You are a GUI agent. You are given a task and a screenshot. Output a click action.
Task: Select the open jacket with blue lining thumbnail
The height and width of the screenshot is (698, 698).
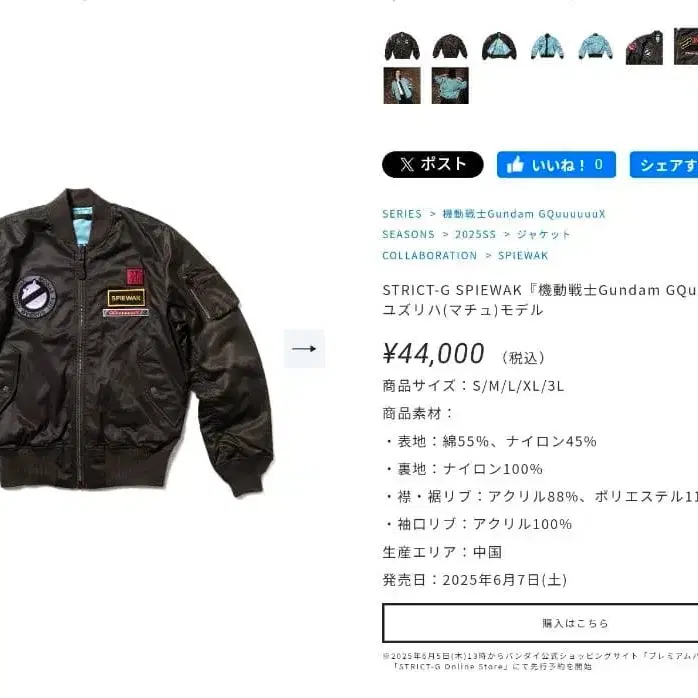pyautogui.click(x=499, y=46)
